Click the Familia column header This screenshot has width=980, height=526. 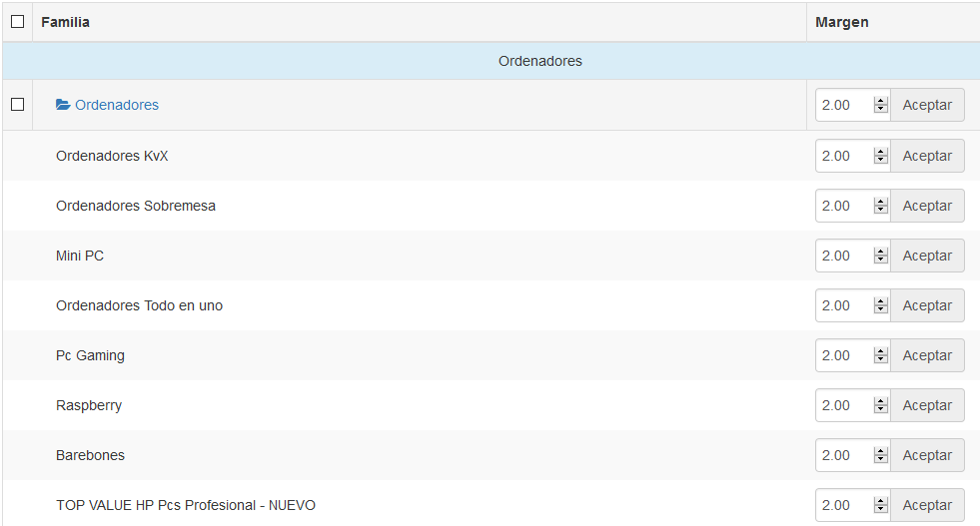click(65, 22)
